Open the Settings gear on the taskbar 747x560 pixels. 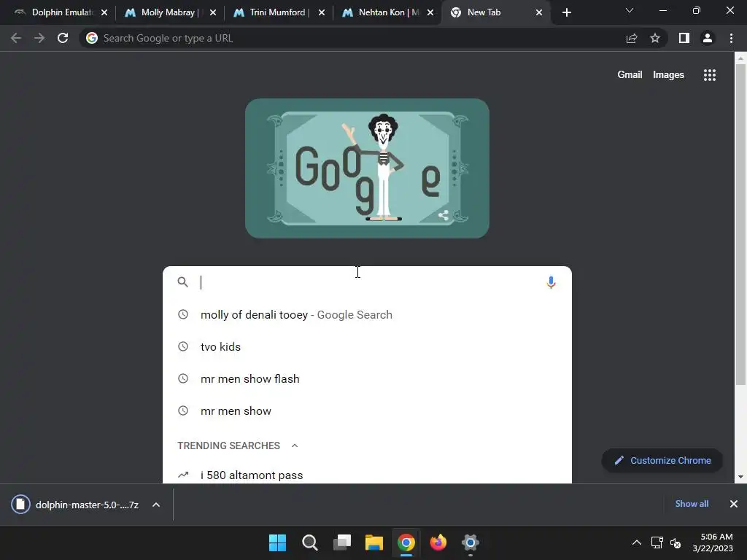pos(471,542)
